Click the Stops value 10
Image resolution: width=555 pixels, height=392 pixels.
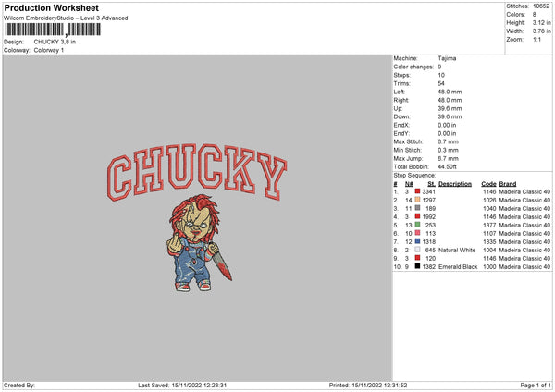(441, 75)
